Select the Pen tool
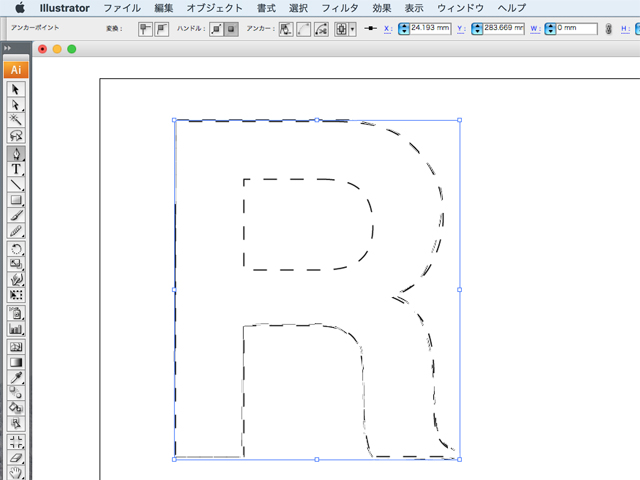This screenshot has height=480, width=640. (x=15, y=154)
